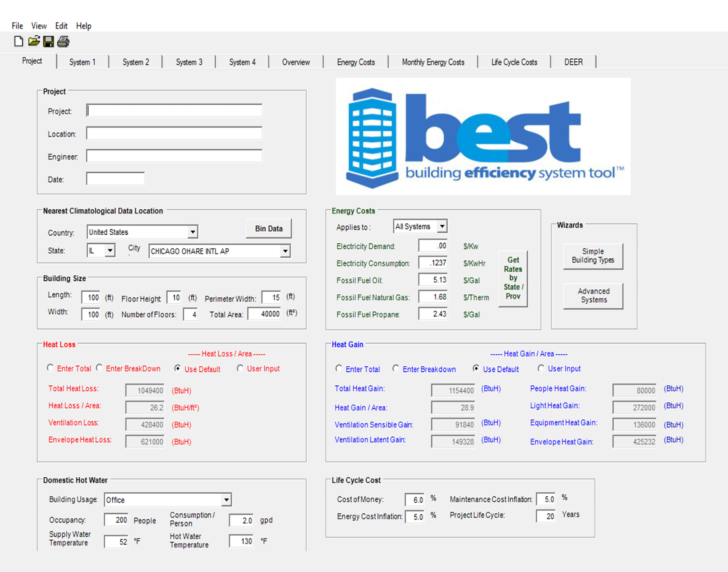
Task: Switch to the System 4 tab
Action: coord(242,62)
